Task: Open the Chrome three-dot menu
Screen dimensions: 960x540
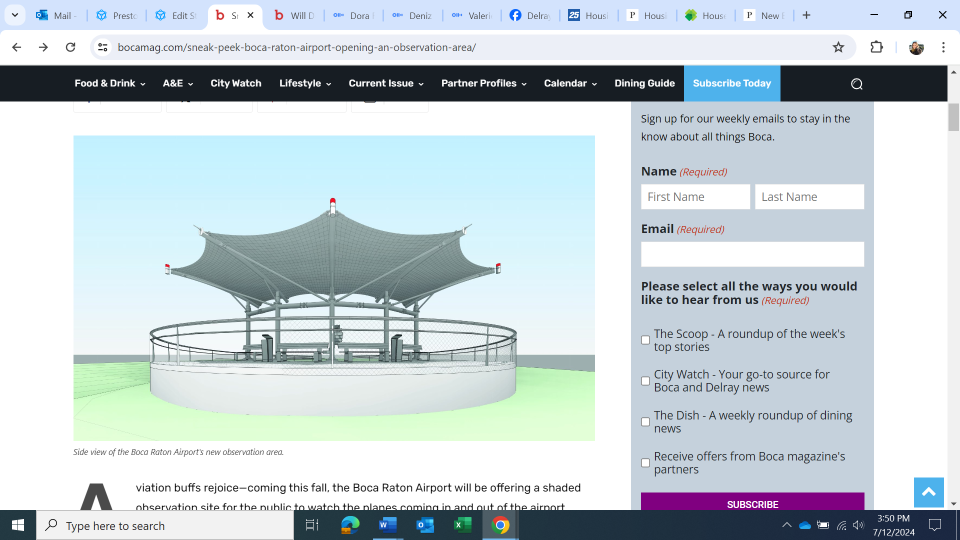Action: pos(943,47)
